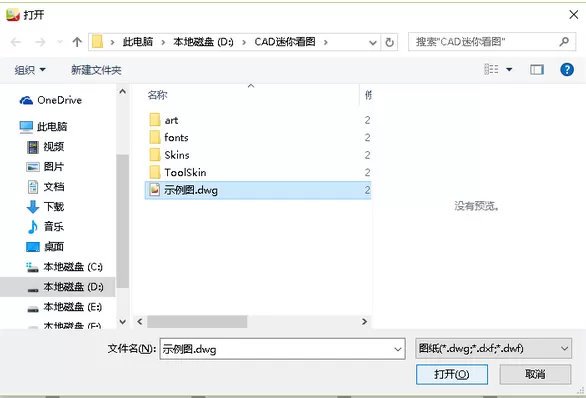The image size is (586, 398).
Task: Select the Skins folder
Action: tap(169, 155)
